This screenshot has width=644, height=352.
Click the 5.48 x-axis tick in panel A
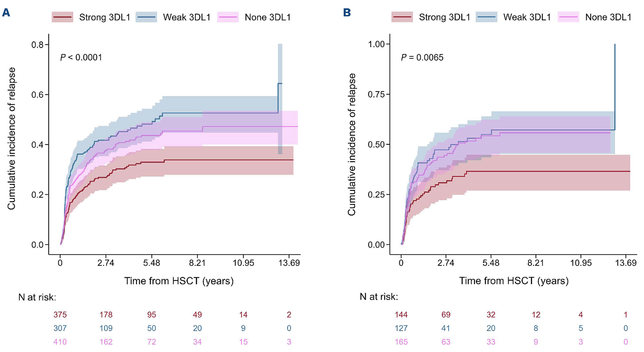[x=152, y=263]
